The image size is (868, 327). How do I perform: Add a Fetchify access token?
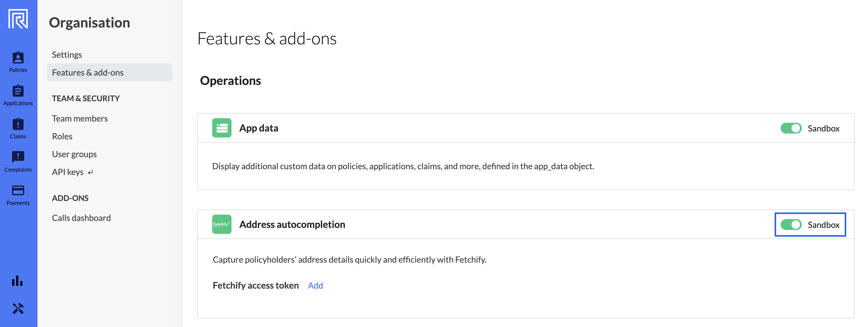(316, 285)
